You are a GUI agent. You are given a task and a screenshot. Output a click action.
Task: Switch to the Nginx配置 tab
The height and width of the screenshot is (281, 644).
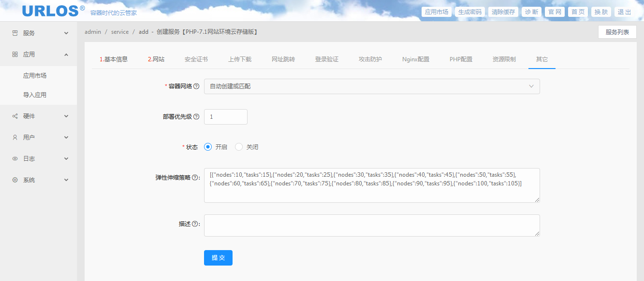click(415, 59)
